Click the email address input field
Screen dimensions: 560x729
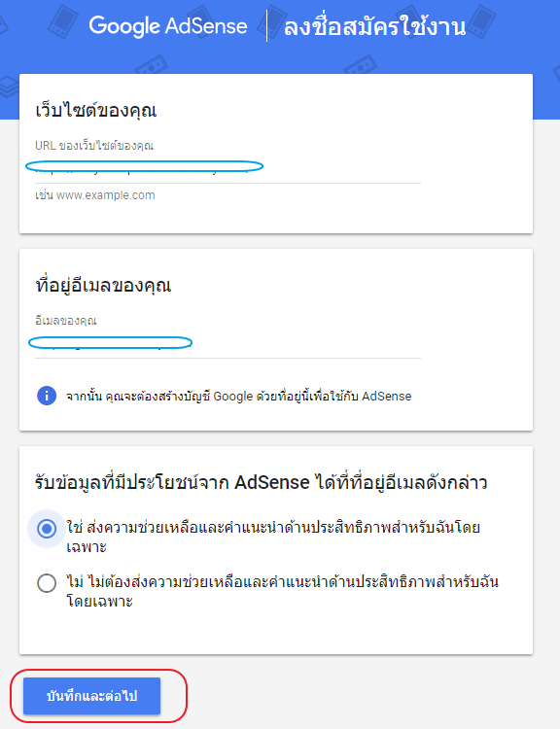point(227,345)
